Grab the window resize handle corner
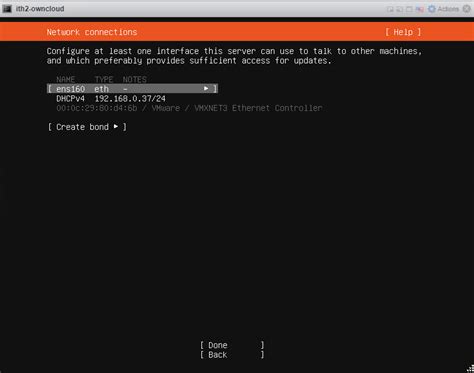Image resolution: width=474 pixels, height=373 pixels. pos(470,369)
